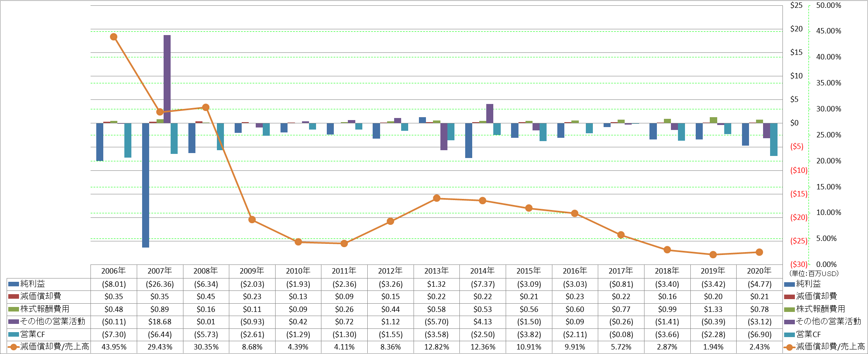Viewport: 868px width, 354px height.
Task: Click the 2007 other operating value $18.68
Action: [x=160, y=322]
